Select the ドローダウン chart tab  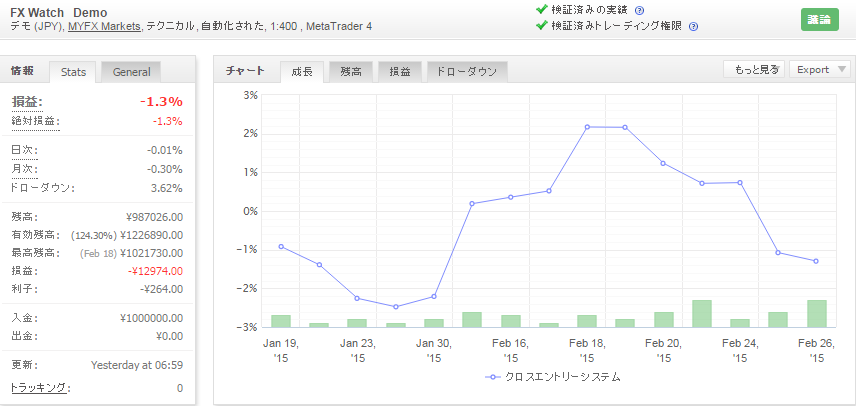click(467, 71)
